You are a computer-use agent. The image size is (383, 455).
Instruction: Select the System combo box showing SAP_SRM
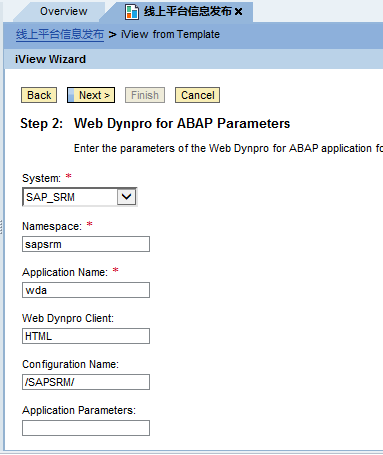(80, 197)
